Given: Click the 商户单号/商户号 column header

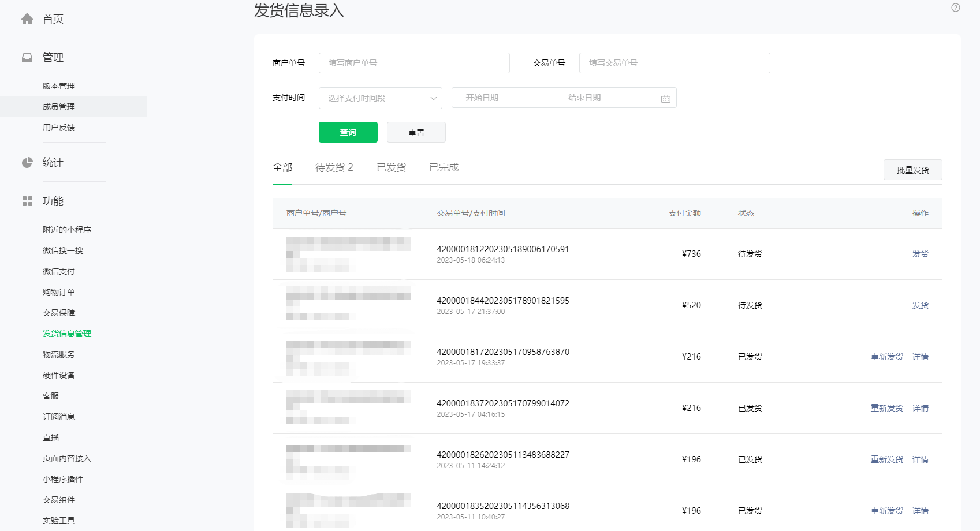Looking at the screenshot, I should click(x=316, y=213).
